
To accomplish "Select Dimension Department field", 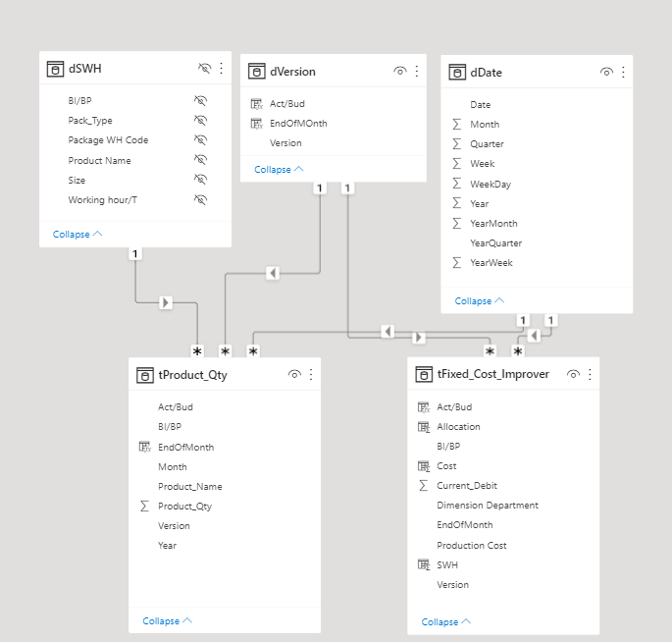I will pyautogui.click(x=488, y=506).
